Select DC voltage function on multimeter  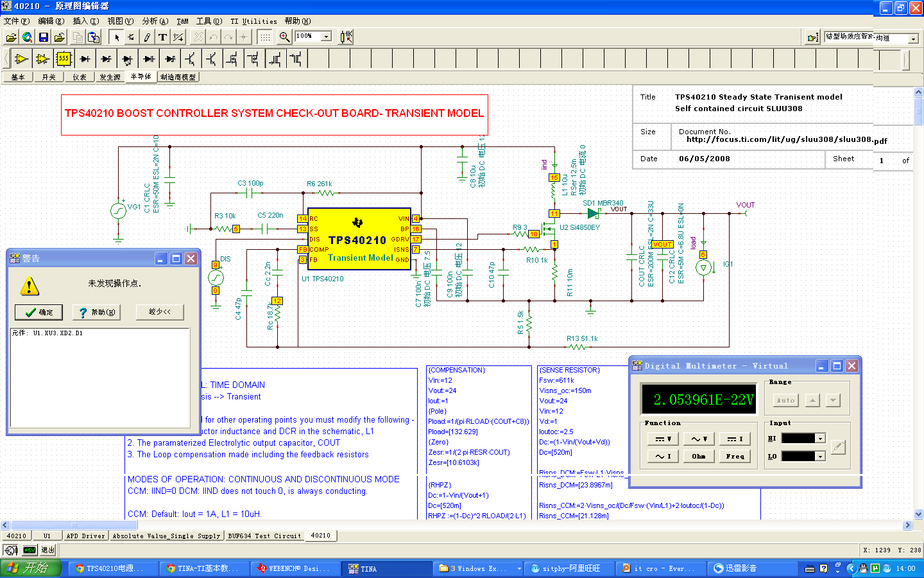point(663,439)
